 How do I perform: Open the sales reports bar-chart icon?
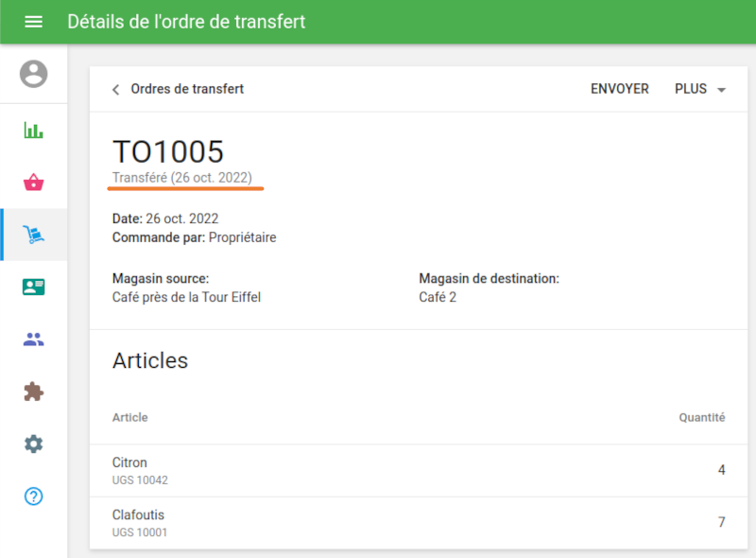(x=34, y=130)
